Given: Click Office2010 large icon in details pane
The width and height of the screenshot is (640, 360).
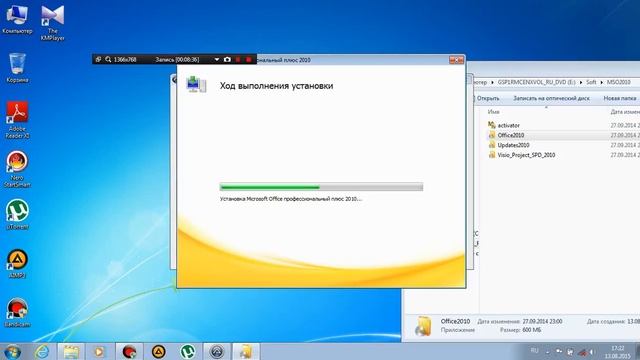Looking at the screenshot, I should pyautogui.click(x=423, y=326).
